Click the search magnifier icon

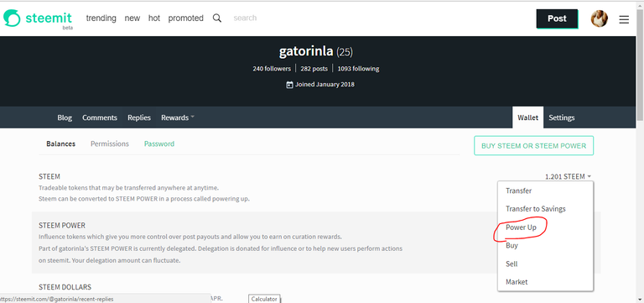(217, 18)
